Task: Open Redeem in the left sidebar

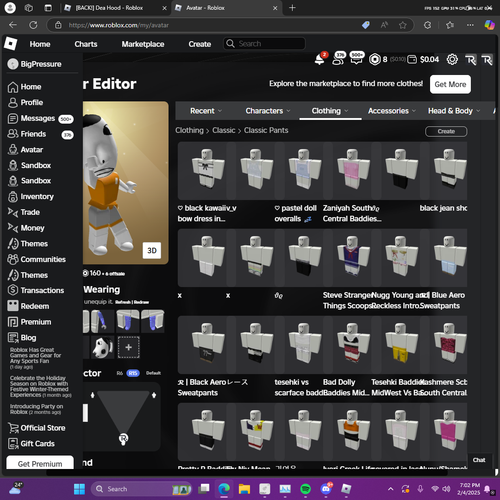Action: point(29,306)
